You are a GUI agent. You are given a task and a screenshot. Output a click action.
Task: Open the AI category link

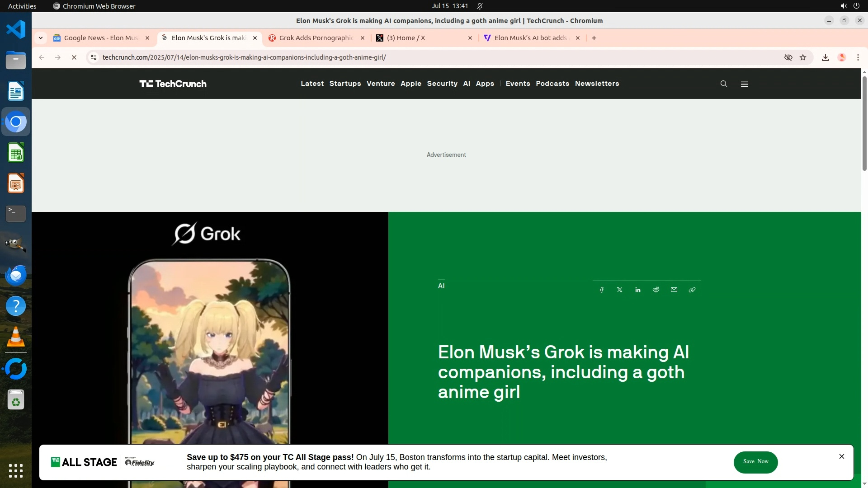coord(441,286)
